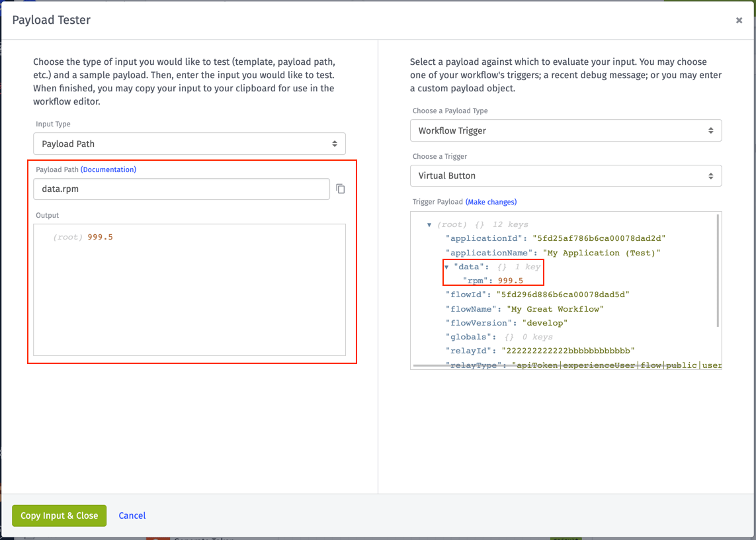This screenshot has width=756, height=540.
Task: Collapse the root node in trigger payload
Action: point(429,225)
